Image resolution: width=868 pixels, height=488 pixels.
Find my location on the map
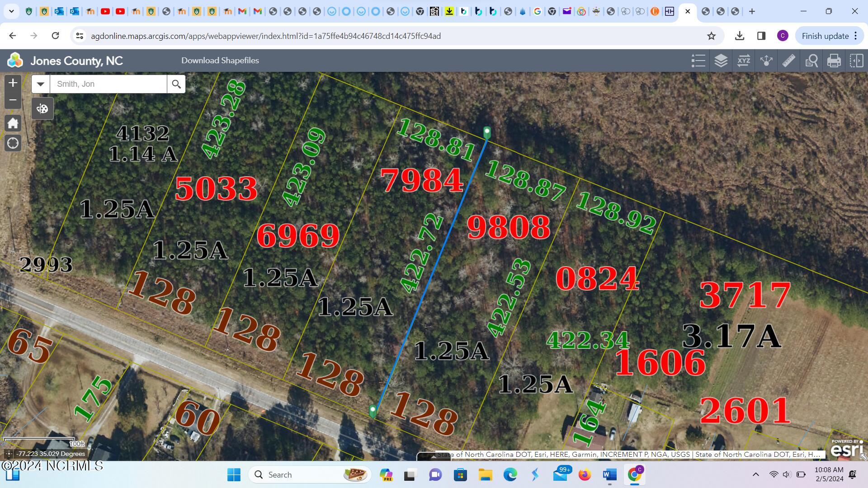pos(13,143)
